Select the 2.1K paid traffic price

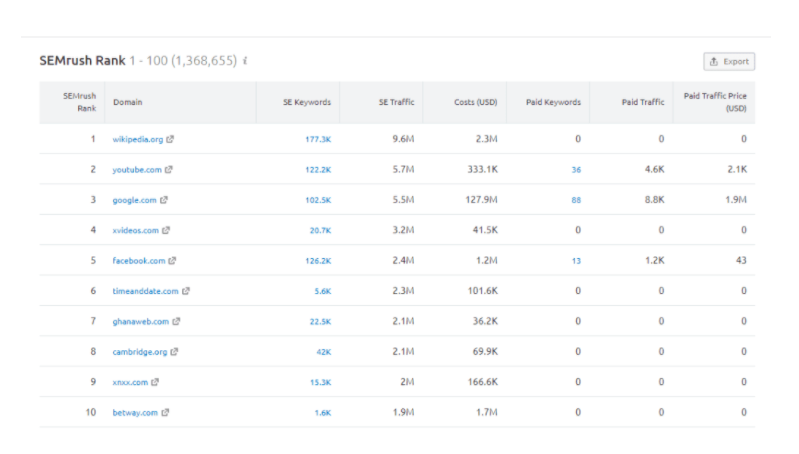pos(737,169)
